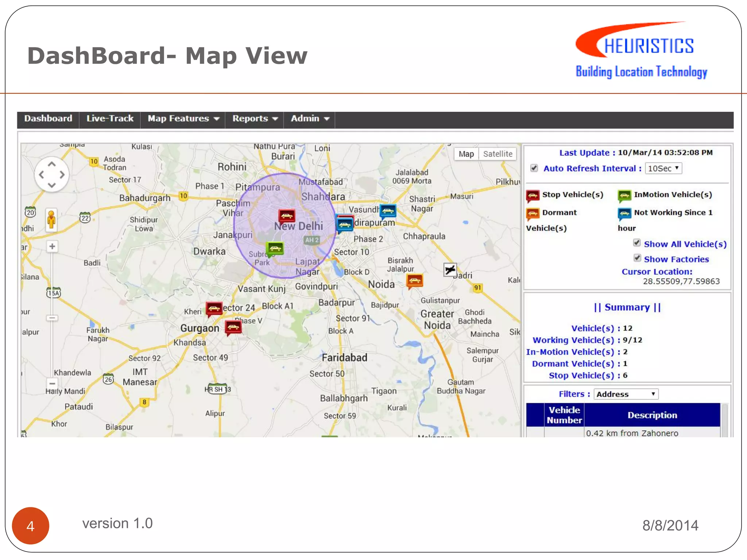Click the red stopped vehicle marker on New Delhi
The image size is (747, 560).
click(287, 215)
